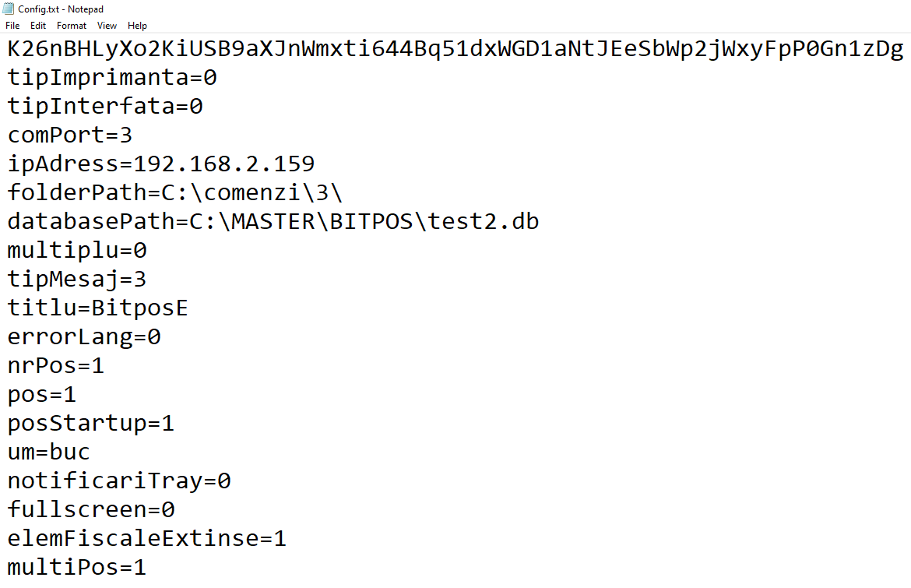The image size is (911, 588).
Task: Place the cursor on the errorLang=0 line
Action: click(x=83, y=337)
